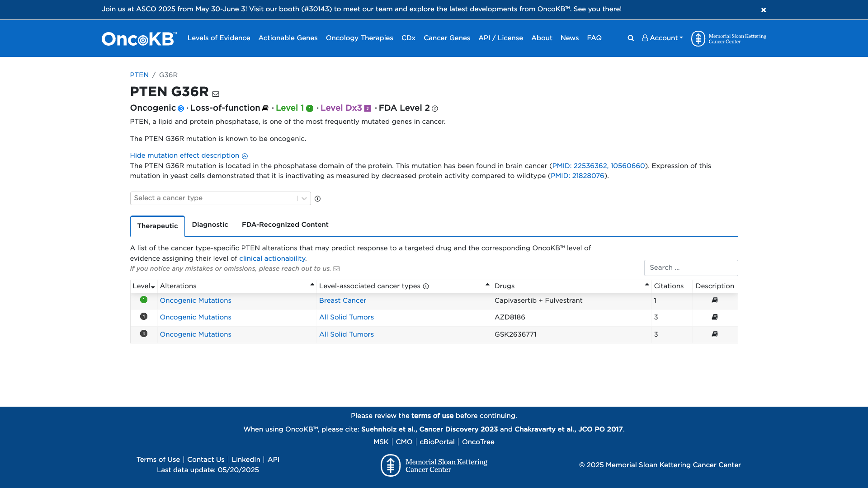Image resolution: width=868 pixels, height=488 pixels.
Task: Open Suehnholz et al., Cancer Discovery 2023 citation
Action: [429, 429]
